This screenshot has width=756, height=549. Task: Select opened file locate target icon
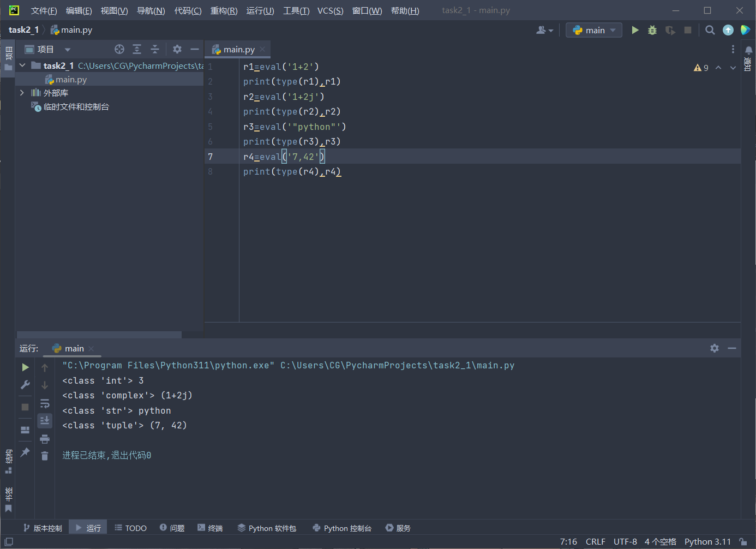pos(119,49)
